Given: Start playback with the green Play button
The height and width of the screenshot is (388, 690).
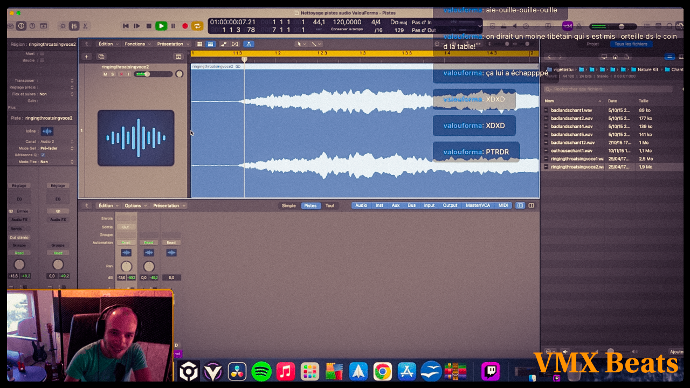Looking at the screenshot, I should [x=161, y=26].
